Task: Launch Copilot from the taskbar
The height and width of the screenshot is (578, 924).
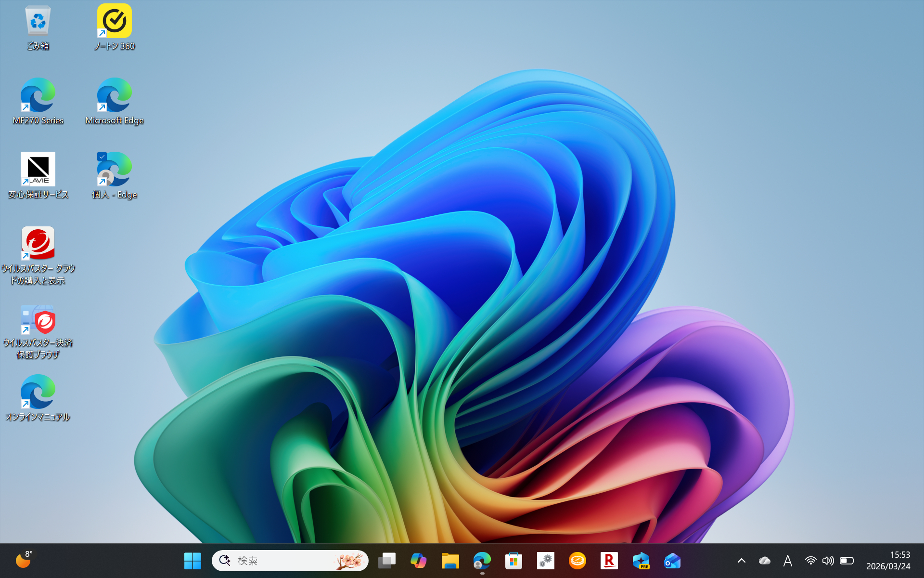Action: [x=419, y=561]
